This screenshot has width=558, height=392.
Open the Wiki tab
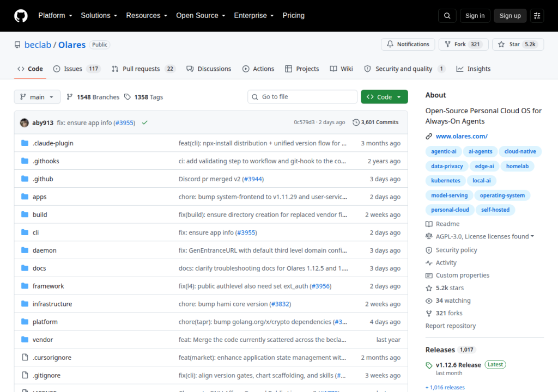click(341, 69)
